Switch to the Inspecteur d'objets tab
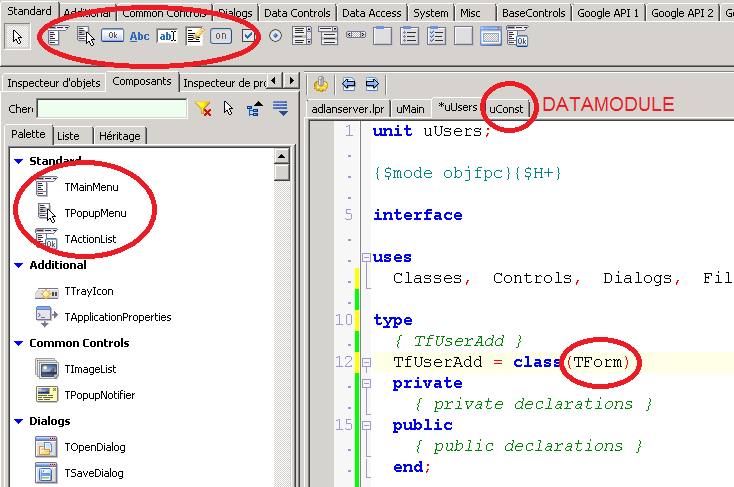The width and height of the screenshot is (734, 487). [x=54, y=83]
